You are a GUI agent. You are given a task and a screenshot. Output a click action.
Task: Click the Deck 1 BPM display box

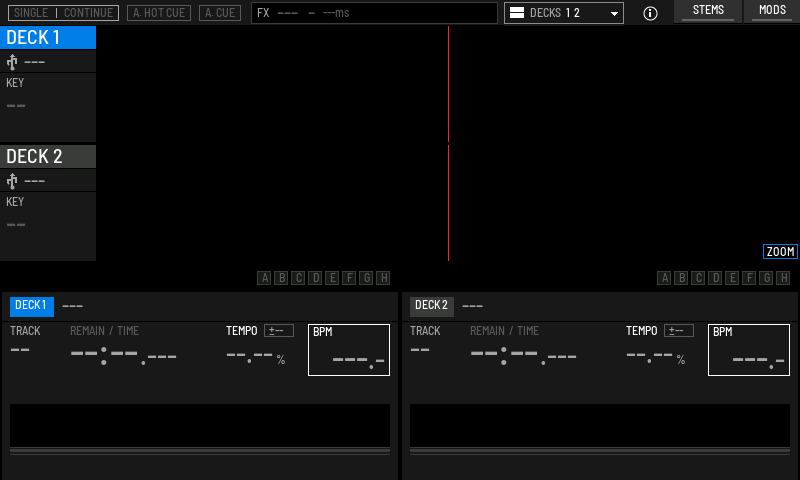pyautogui.click(x=349, y=350)
